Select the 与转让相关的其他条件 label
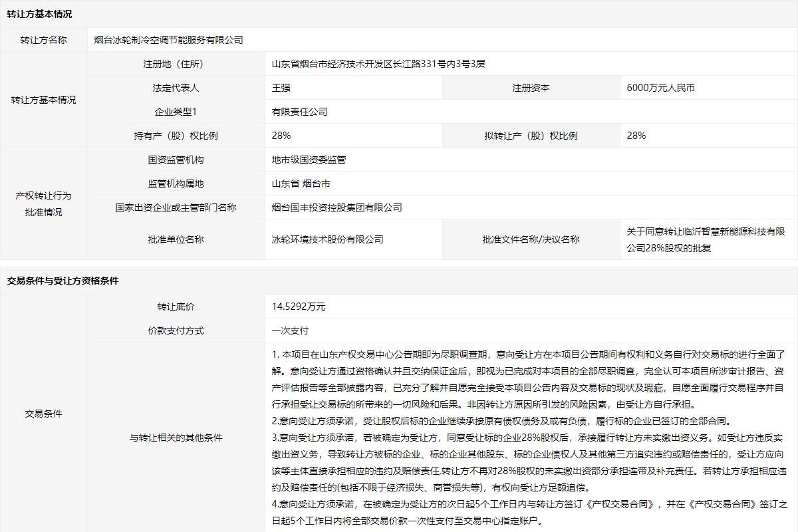The image size is (798, 532). [176, 438]
